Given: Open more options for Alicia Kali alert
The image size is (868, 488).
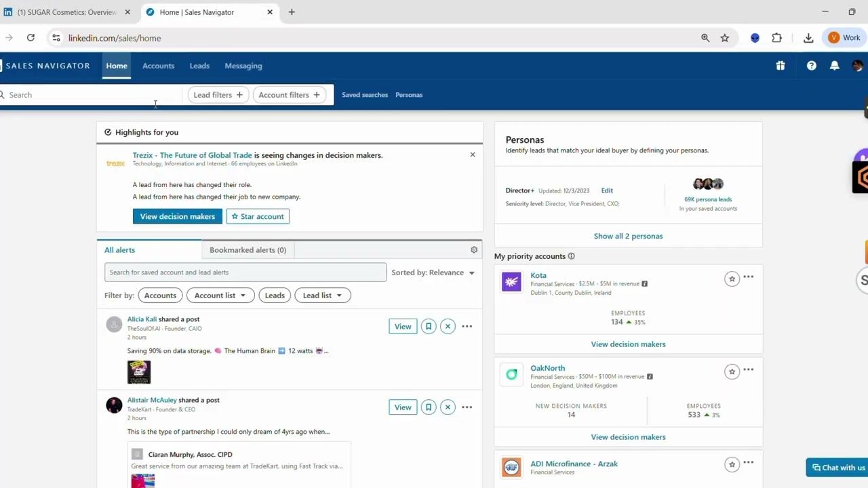Looking at the screenshot, I should pyautogui.click(x=467, y=327).
